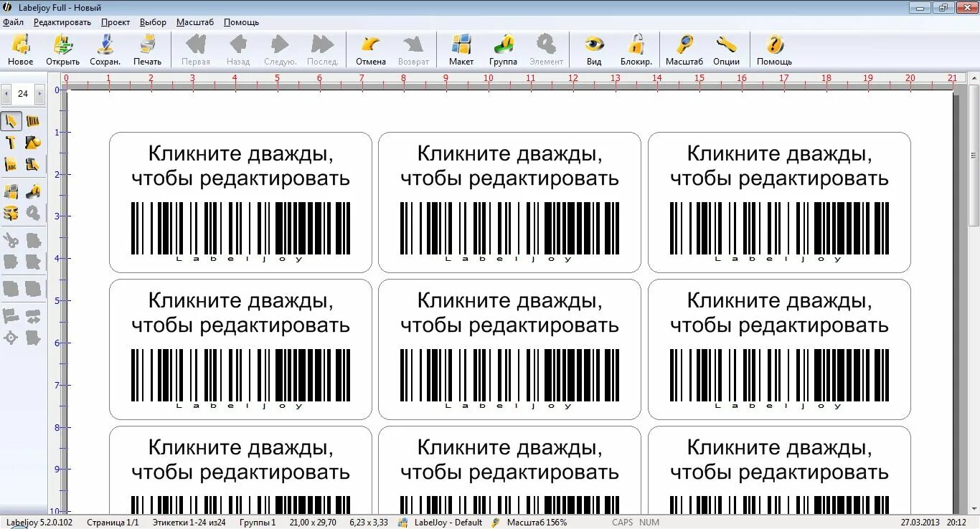The height and width of the screenshot is (529, 980).
Task: Open the Редактировать menu
Action: pos(62,22)
